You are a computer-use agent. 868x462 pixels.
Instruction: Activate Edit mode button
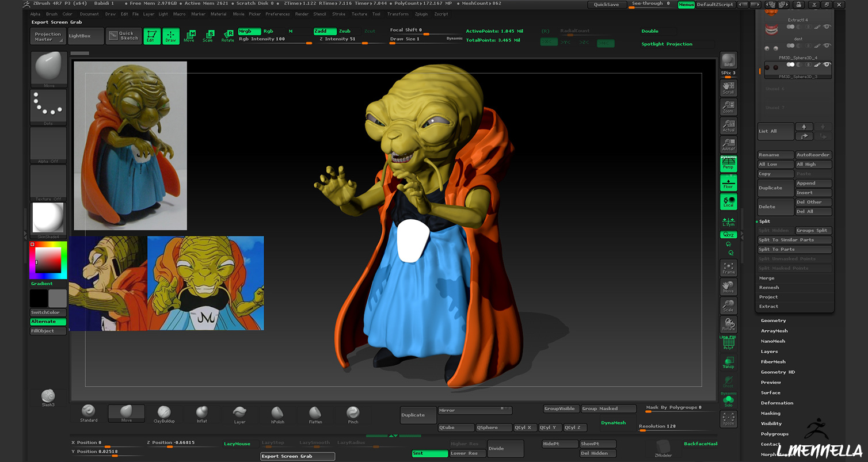(x=152, y=36)
